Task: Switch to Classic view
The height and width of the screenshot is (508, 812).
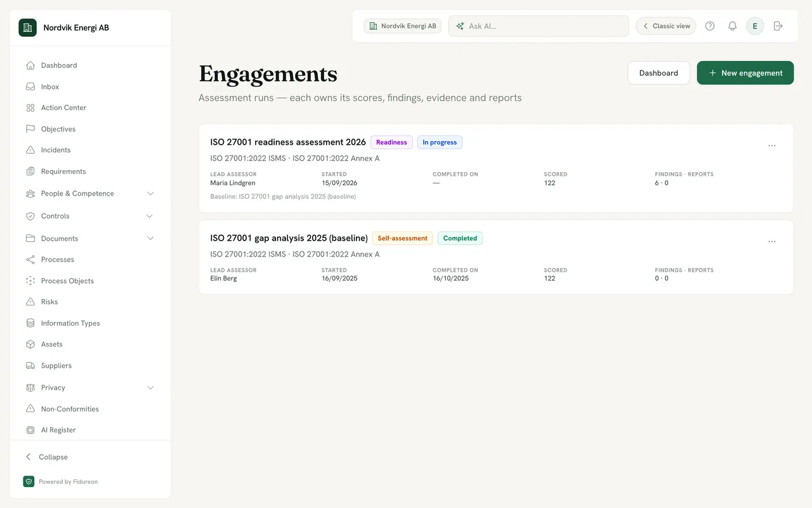Action: pyautogui.click(x=666, y=26)
